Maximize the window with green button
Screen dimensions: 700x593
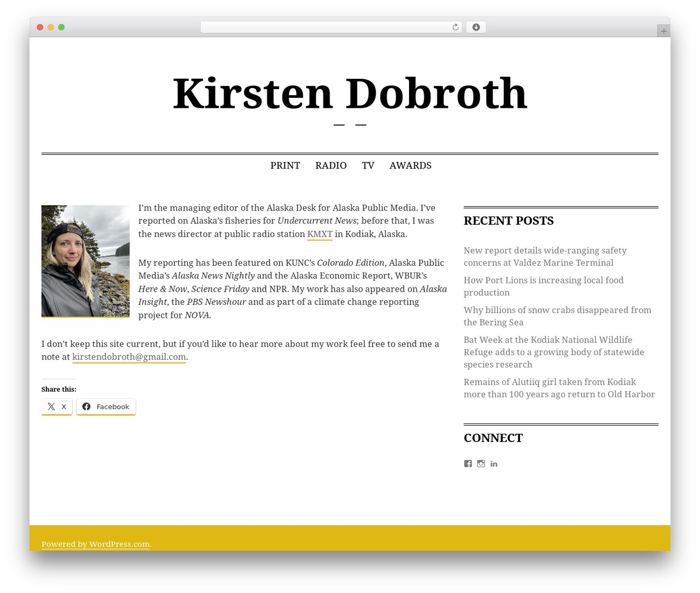[61, 27]
